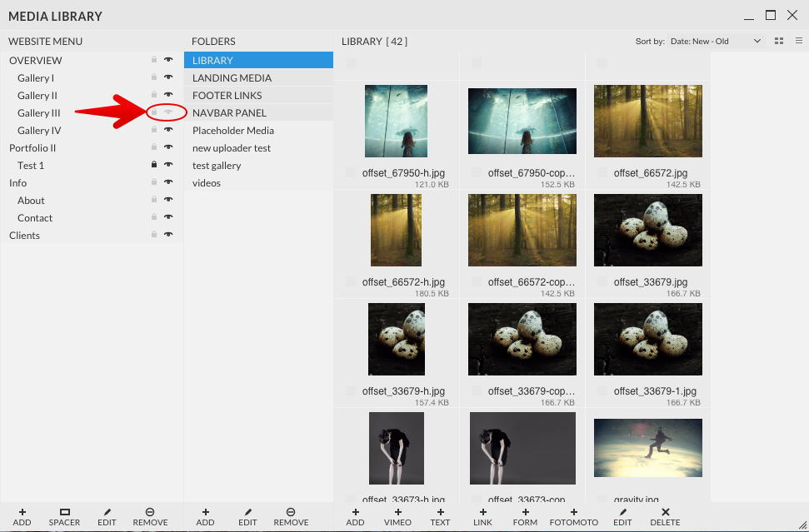Toggle visibility eye for Portfolio II
809x532 pixels.
point(168,147)
